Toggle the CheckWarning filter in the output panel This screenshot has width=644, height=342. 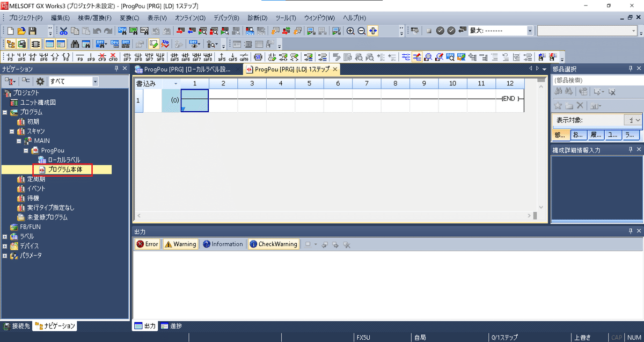[274, 244]
